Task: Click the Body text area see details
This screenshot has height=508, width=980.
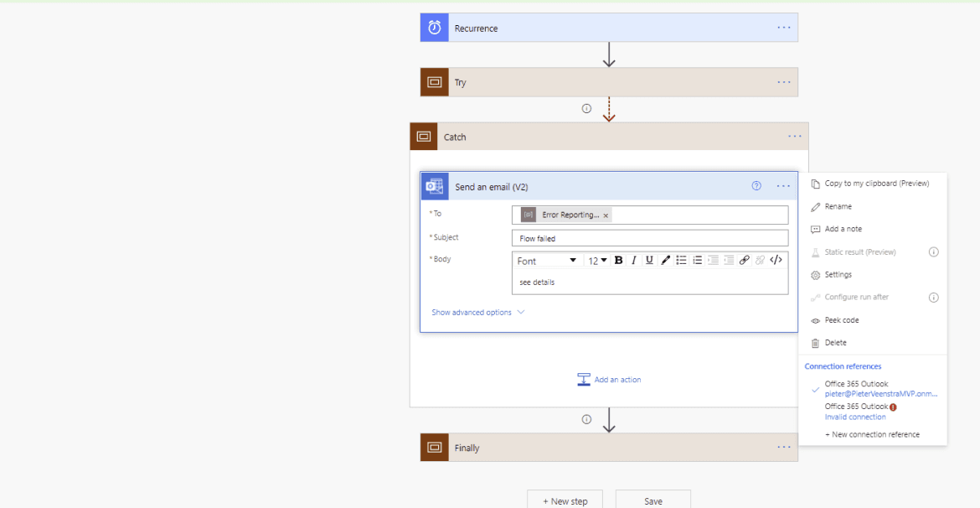Action: tap(650, 283)
